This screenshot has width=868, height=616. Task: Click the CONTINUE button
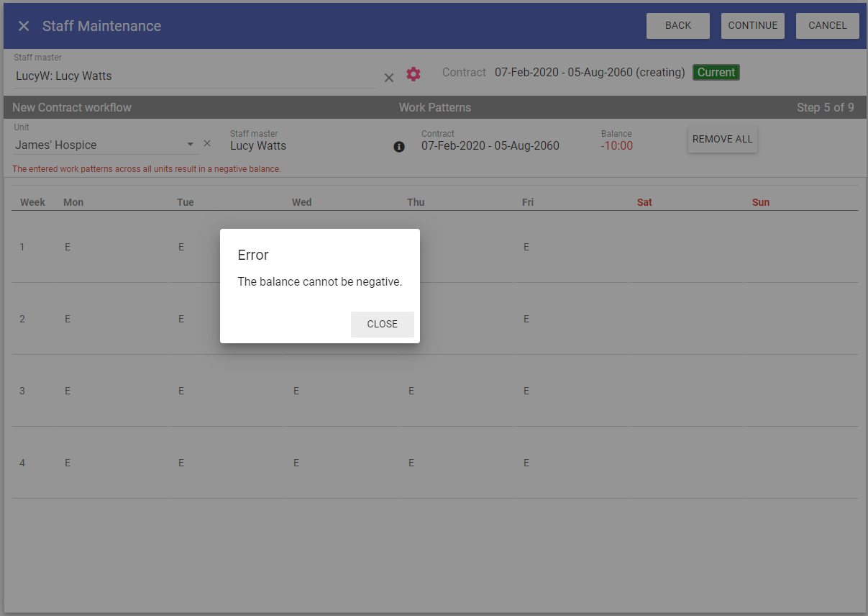pyautogui.click(x=752, y=26)
